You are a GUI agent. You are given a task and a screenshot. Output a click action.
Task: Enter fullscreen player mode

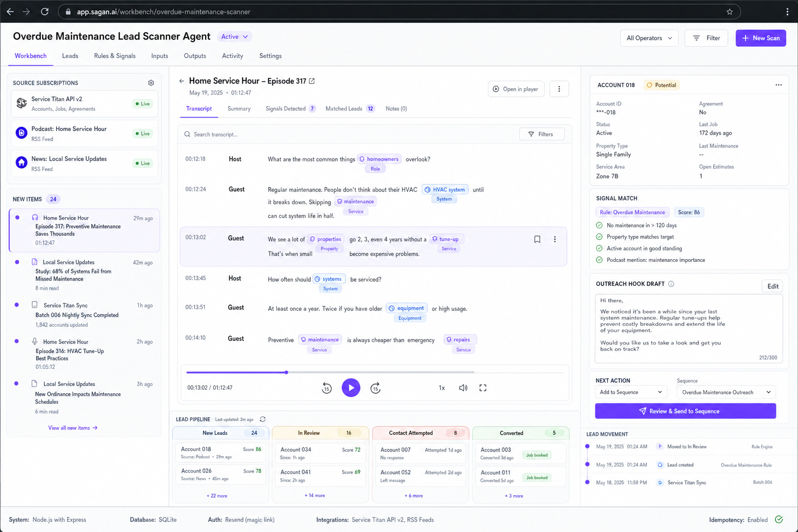click(x=483, y=388)
